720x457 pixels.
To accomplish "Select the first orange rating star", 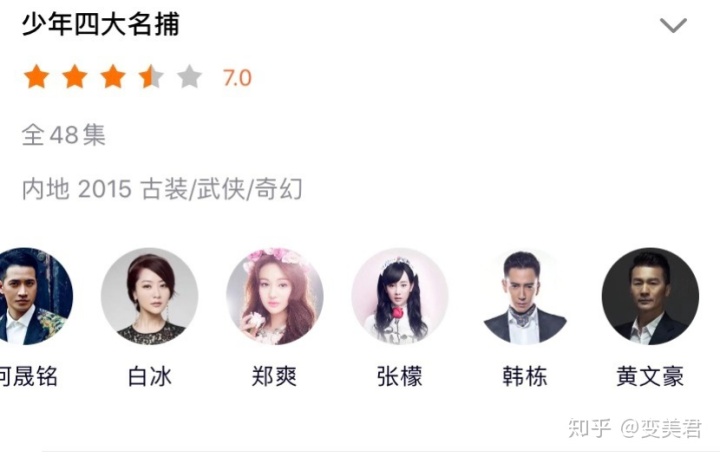I will coord(37,77).
